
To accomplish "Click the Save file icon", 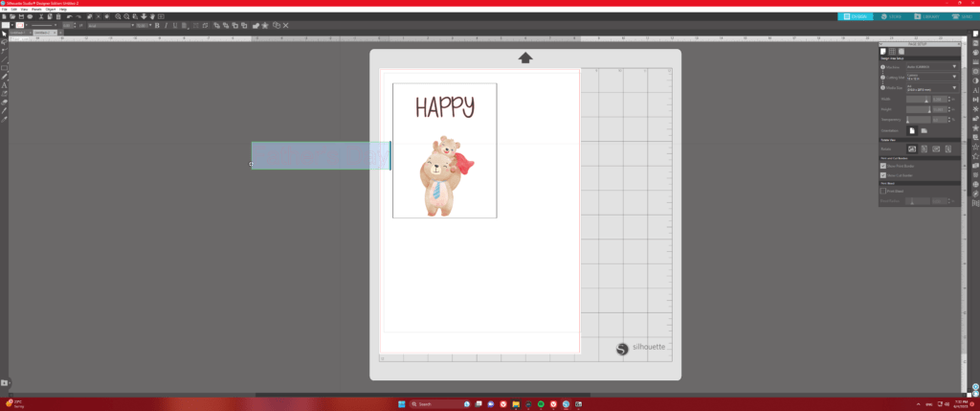I will coord(20,16).
